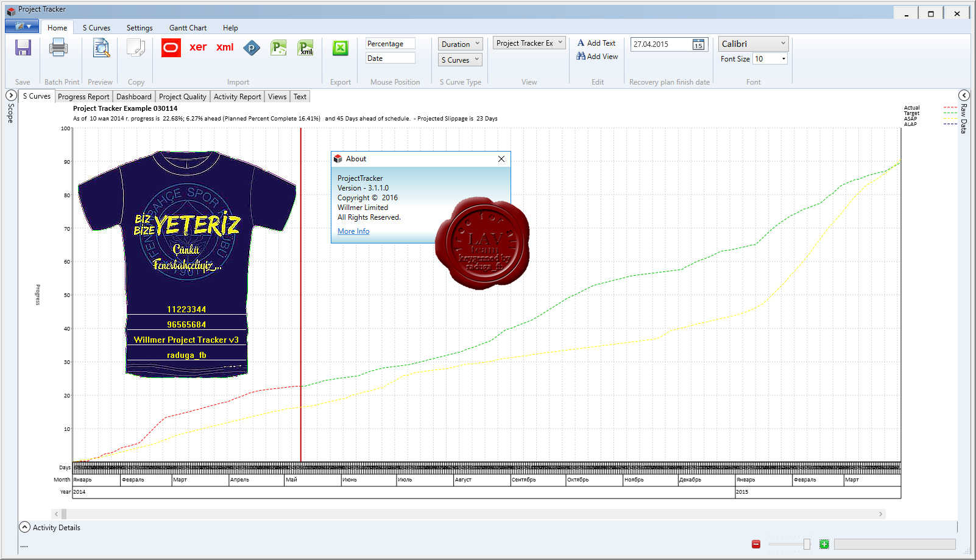Click 'Actual' legend entry
Viewport: 976px width, 560px height.
click(911, 108)
